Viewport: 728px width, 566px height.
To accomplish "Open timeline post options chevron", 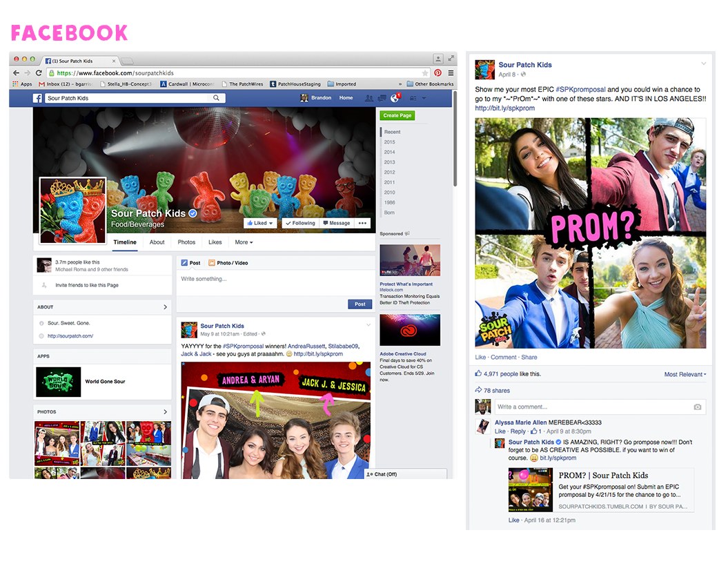I will (368, 325).
